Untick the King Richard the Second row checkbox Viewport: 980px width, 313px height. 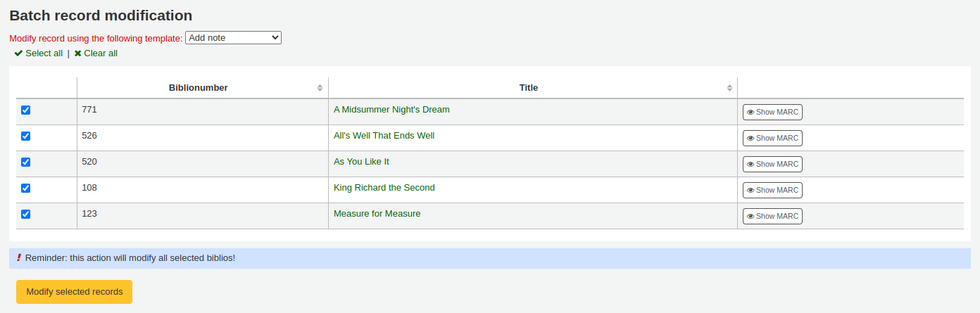point(26,189)
